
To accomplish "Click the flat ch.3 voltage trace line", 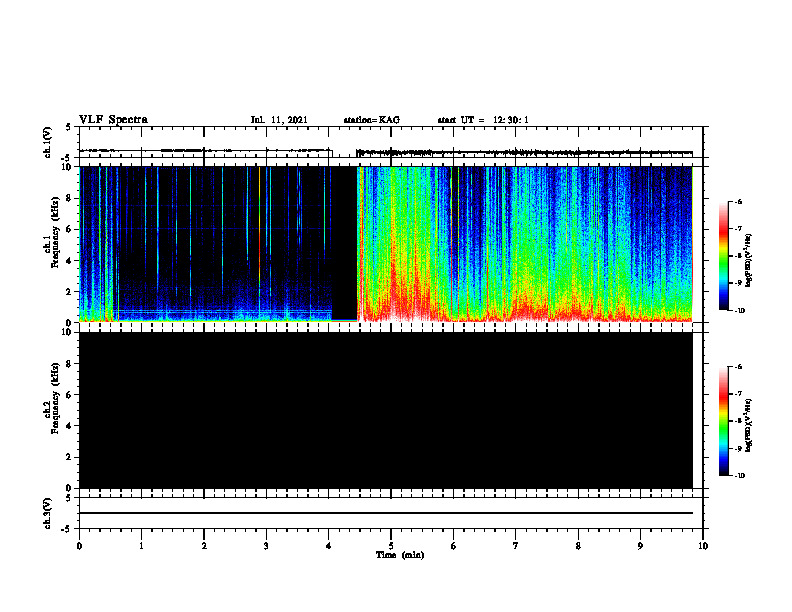I will click(386, 513).
